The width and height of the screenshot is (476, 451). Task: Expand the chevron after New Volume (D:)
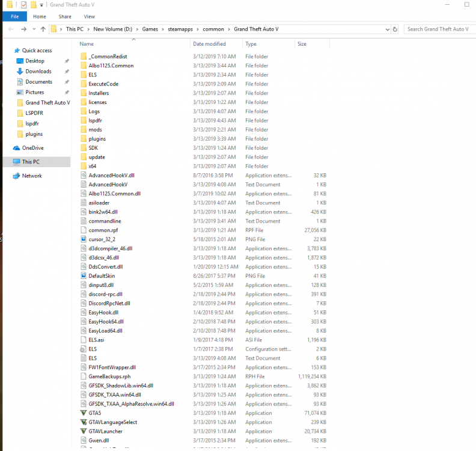click(x=137, y=29)
